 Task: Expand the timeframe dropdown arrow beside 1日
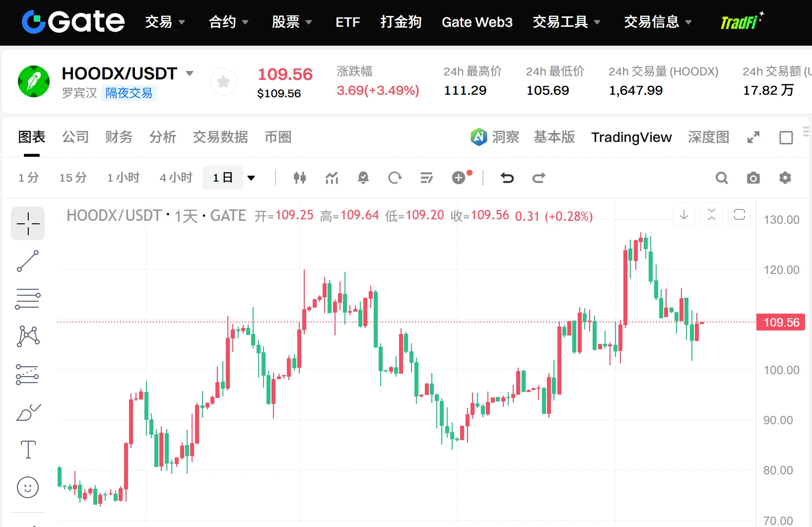(x=251, y=178)
